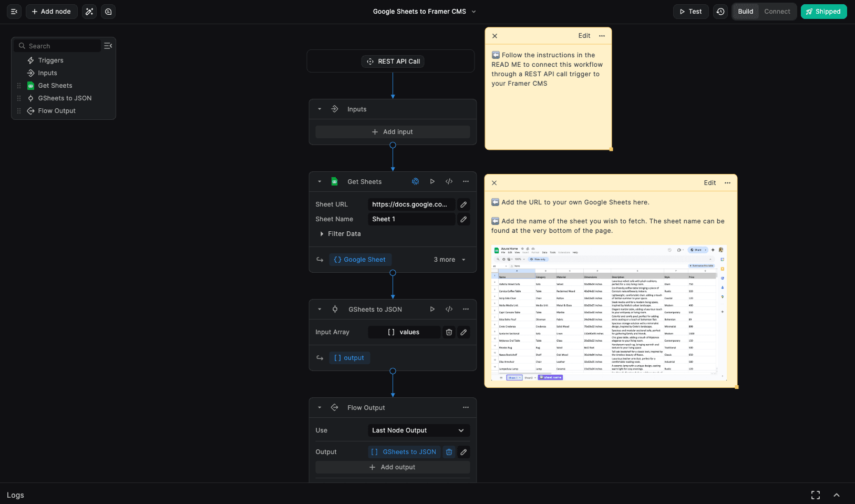Collapse the Get Sheets node
The image size is (855, 504).
[320, 182]
